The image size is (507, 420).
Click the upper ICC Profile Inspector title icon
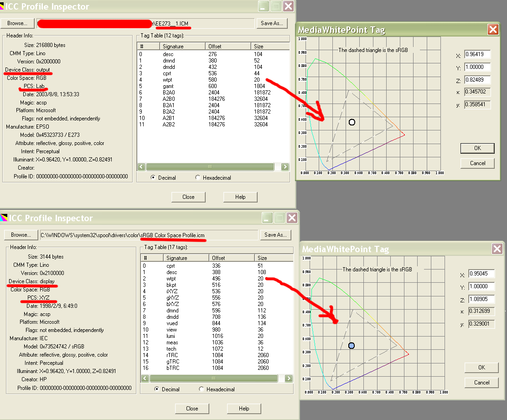tap(2, 6)
